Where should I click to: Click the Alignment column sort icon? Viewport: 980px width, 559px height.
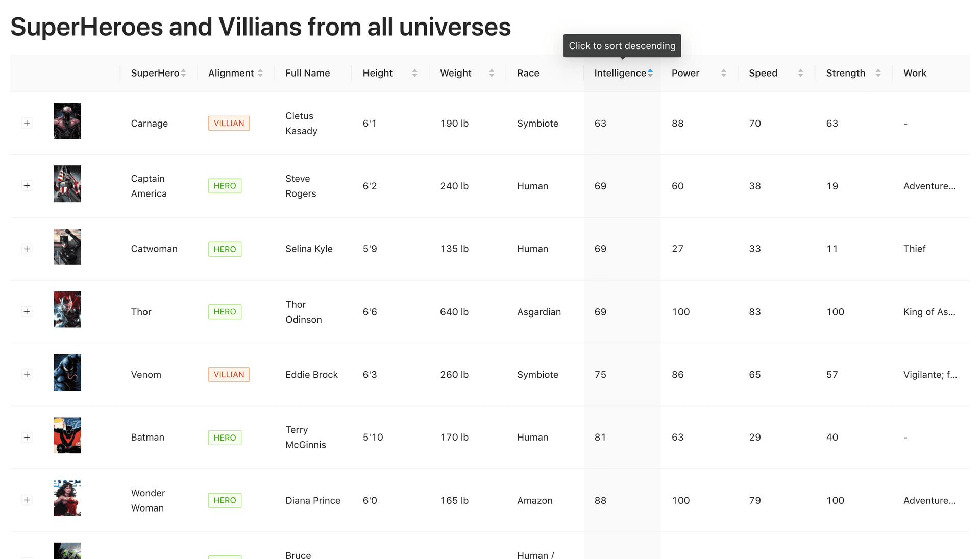click(261, 72)
